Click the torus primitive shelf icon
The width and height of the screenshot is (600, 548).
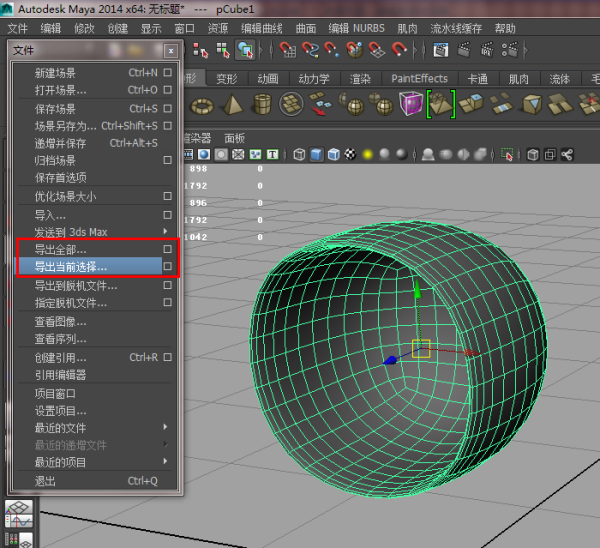(x=202, y=104)
